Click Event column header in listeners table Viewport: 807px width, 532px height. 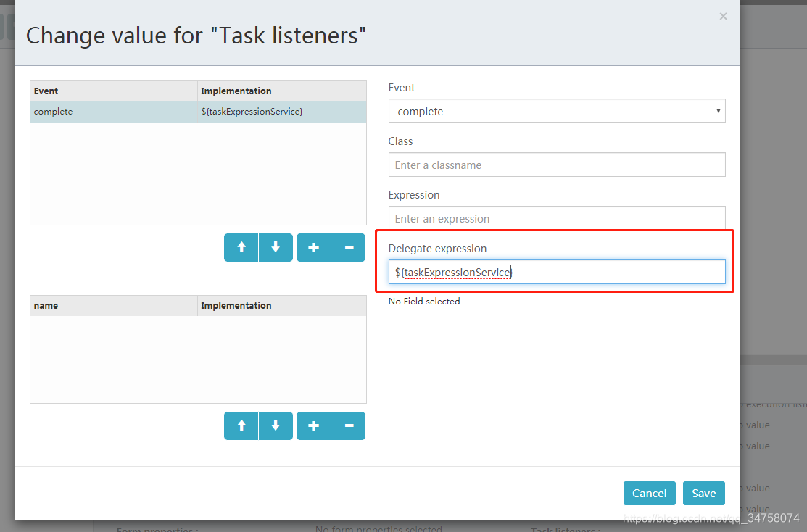114,91
